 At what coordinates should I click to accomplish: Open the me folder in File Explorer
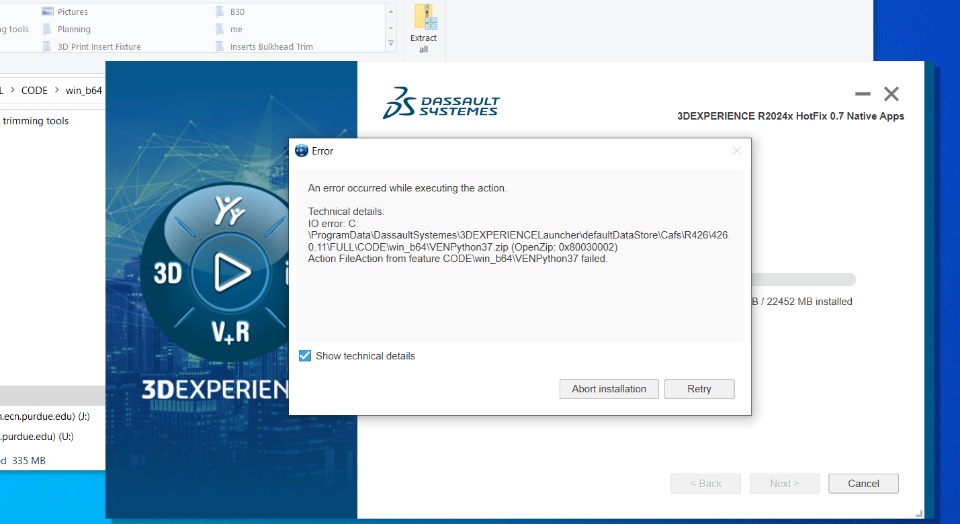click(x=229, y=29)
